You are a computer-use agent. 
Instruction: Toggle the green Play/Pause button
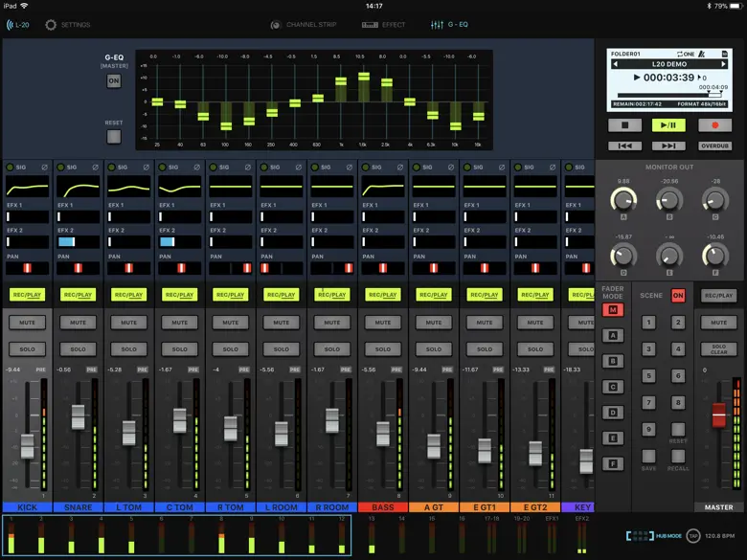668,125
